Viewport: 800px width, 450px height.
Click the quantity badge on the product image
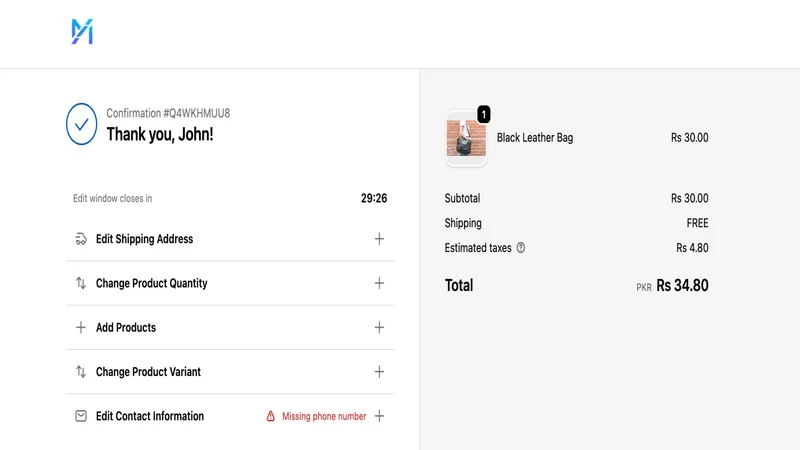(x=484, y=114)
